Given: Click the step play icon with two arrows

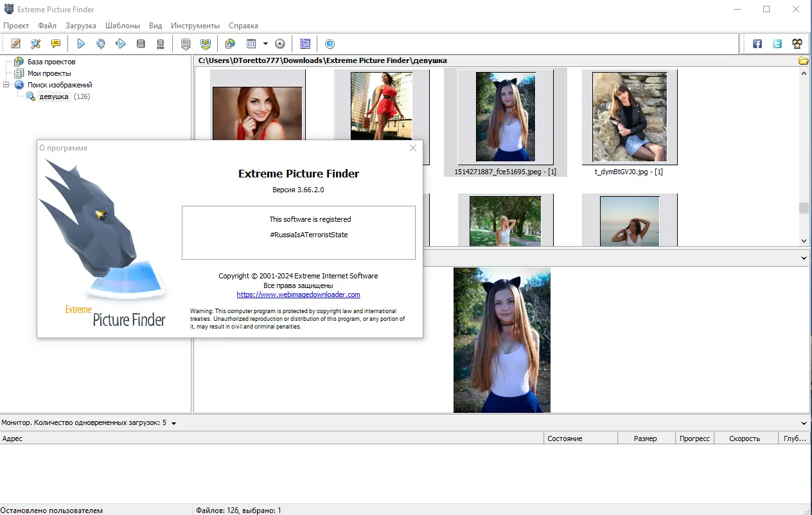Looking at the screenshot, I should click(x=121, y=44).
